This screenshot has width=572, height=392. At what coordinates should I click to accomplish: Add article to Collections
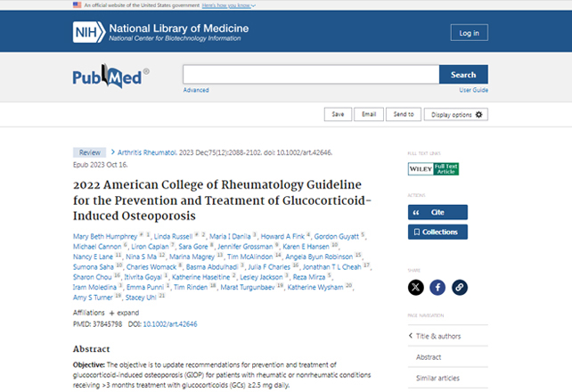pyautogui.click(x=437, y=232)
